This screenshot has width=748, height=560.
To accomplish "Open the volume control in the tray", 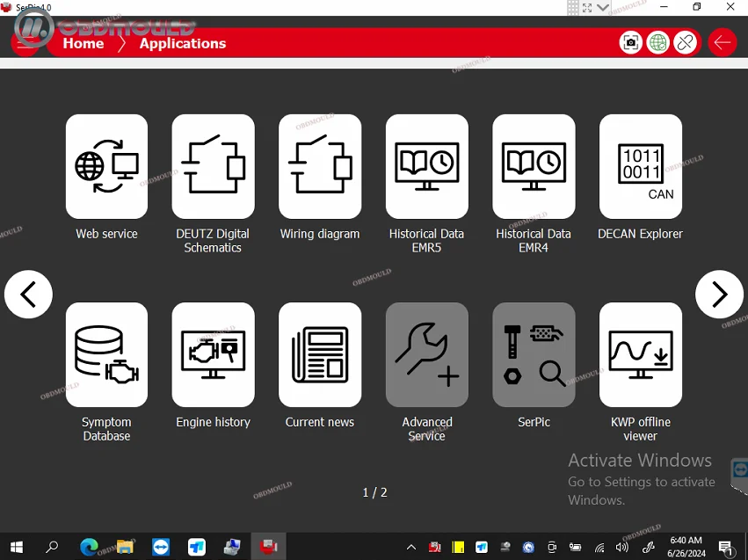I will [x=621, y=547].
